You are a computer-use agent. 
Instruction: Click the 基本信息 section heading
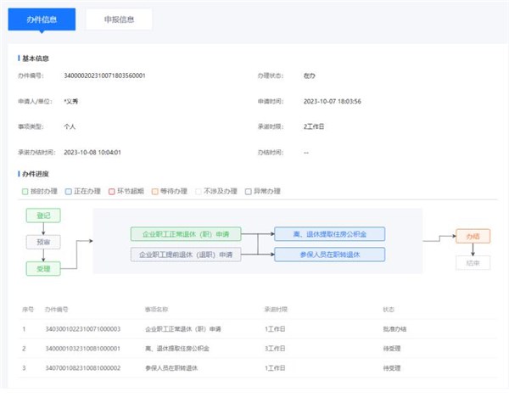pyautogui.click(x=36, y=59)
